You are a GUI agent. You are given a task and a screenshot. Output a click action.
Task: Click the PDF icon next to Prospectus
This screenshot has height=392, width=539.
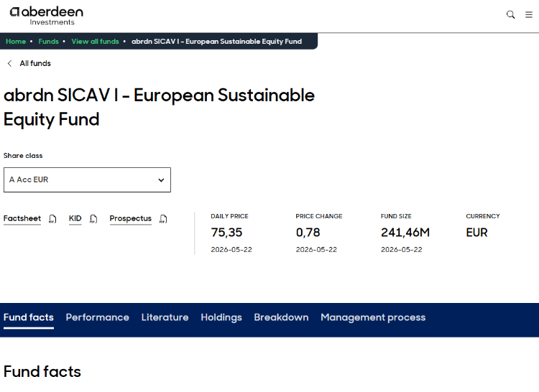163,219
